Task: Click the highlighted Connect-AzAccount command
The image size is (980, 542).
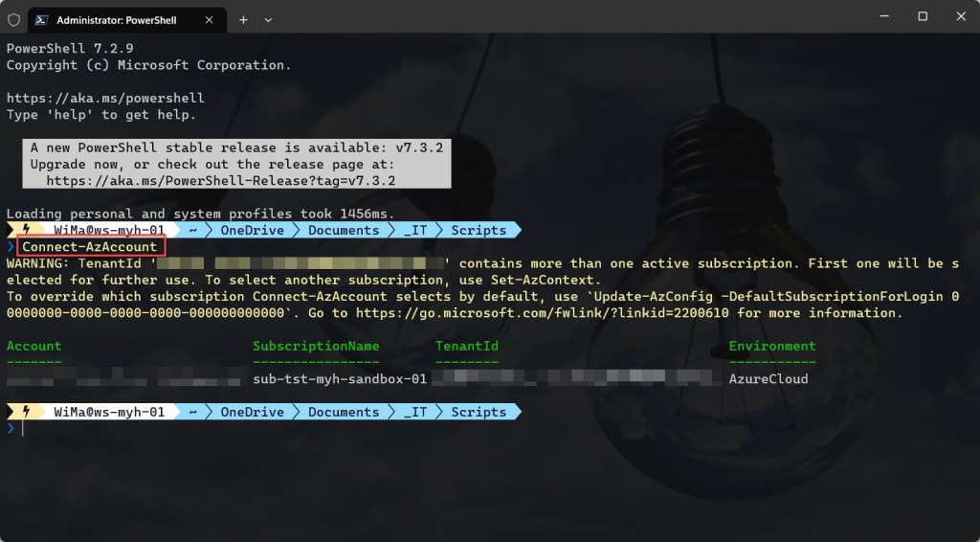Action: 90,247
